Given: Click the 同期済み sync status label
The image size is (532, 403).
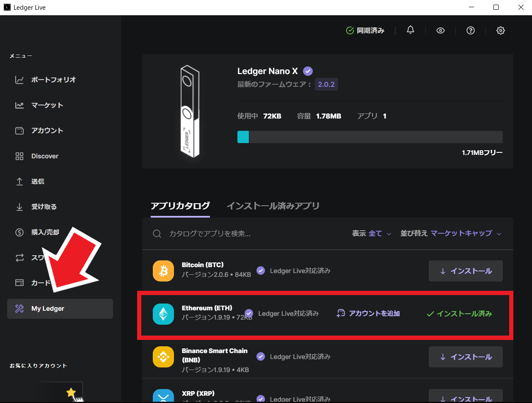Looking at the screenshot, I should 370,30.
